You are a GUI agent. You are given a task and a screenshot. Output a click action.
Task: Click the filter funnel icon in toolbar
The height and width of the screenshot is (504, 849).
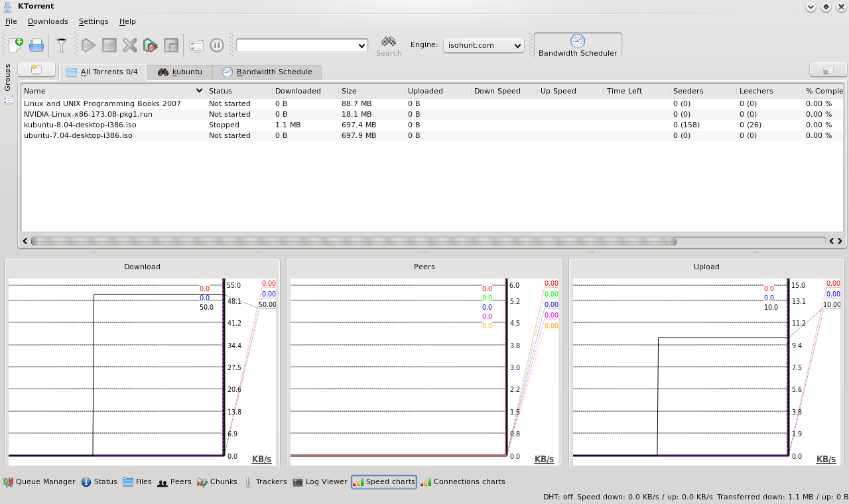(x=62, y=45)
